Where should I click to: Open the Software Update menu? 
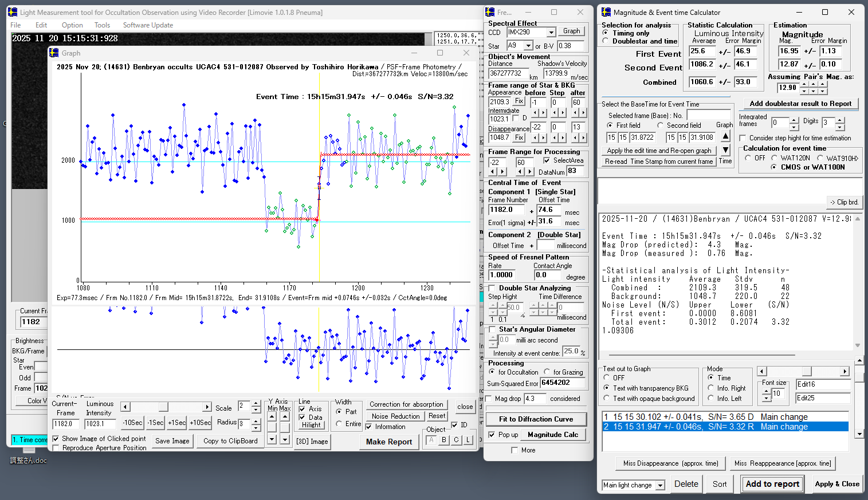(x=148, y=25)
